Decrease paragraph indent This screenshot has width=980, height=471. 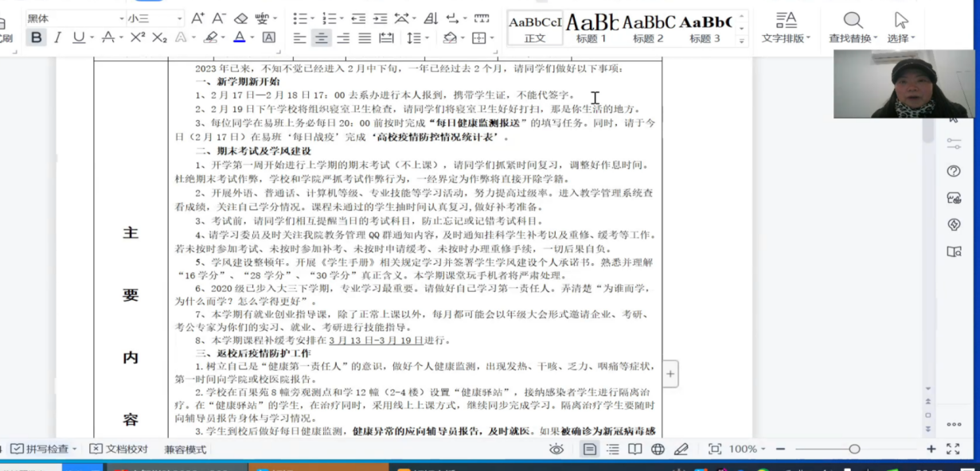click(x=358, y=18)
